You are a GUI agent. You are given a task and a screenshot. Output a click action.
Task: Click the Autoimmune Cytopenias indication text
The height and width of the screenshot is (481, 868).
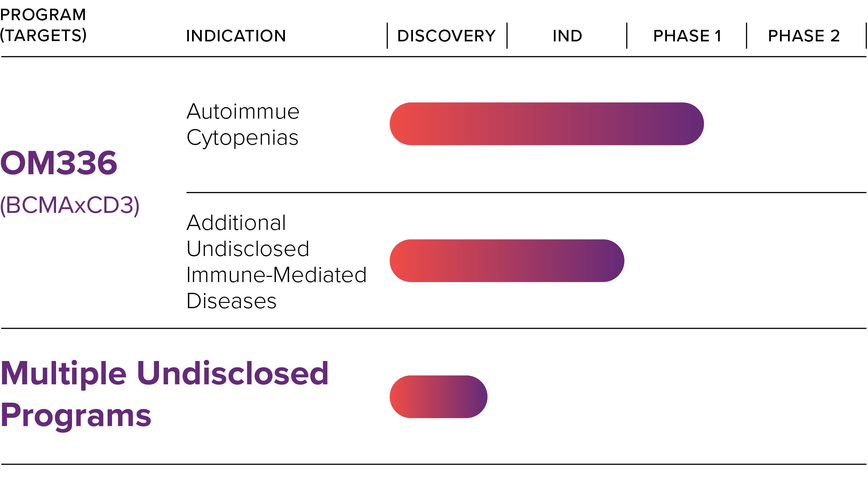243,125
